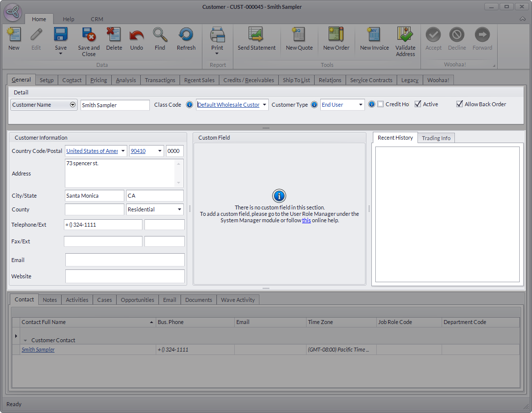The width and height of the screenshot is (532, 413).
Task: Click the Save and Close icon
Action: point(88,35)
